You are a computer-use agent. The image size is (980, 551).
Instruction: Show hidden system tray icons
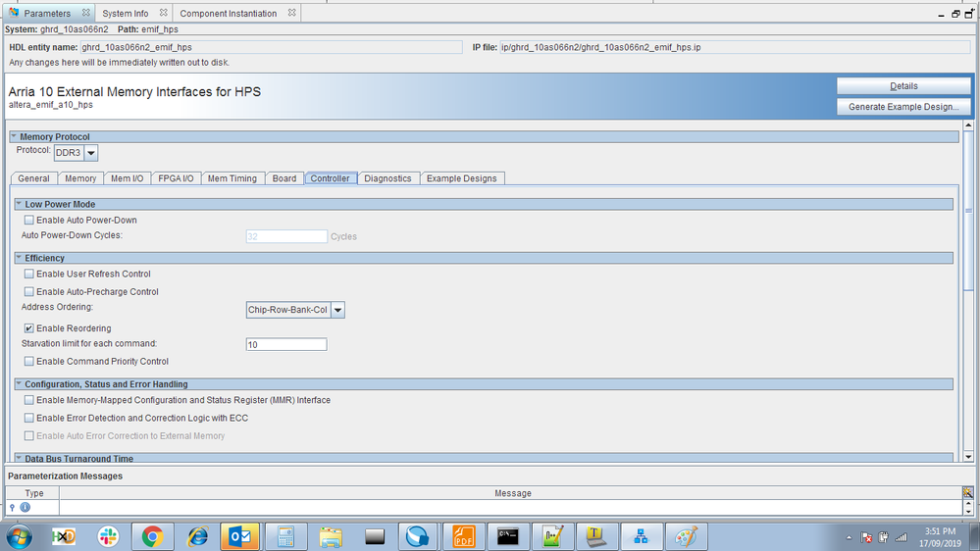(849, 537)
